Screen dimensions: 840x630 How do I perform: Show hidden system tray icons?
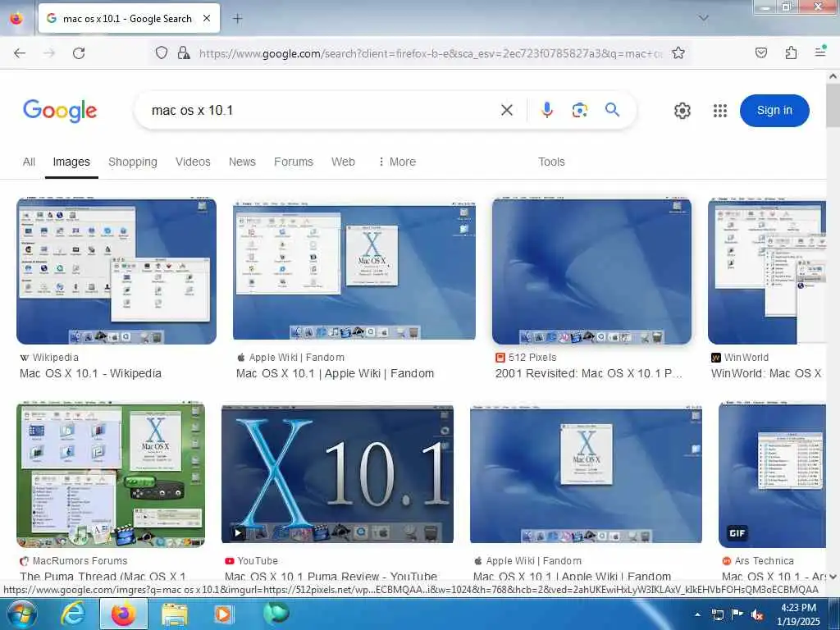pos(697,614)
